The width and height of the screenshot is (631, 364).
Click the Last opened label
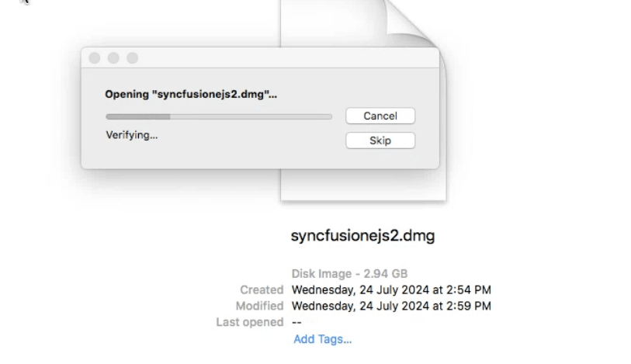(x=249, y=322)
